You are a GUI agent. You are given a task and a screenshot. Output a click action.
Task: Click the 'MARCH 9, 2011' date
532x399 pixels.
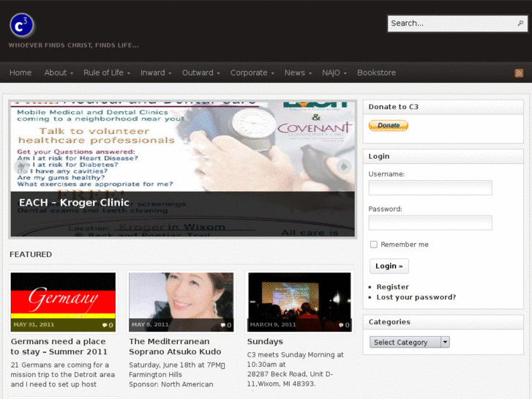[273, 324]
